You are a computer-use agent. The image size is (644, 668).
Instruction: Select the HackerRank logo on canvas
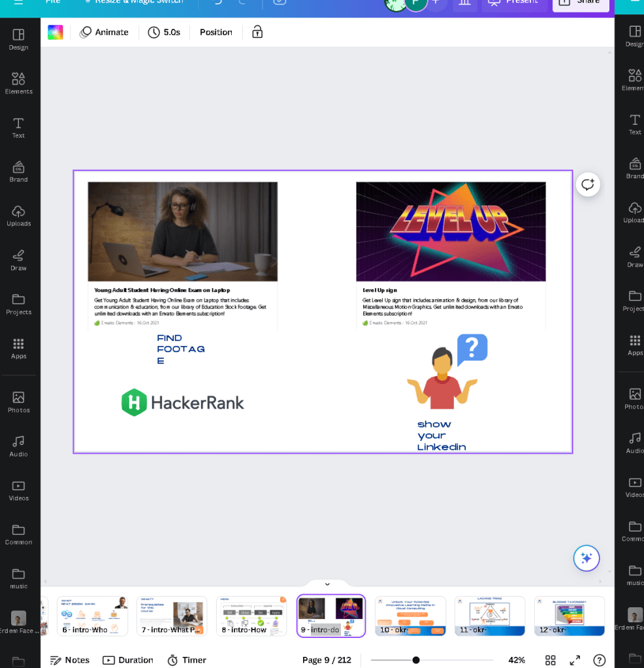point(183,403)
